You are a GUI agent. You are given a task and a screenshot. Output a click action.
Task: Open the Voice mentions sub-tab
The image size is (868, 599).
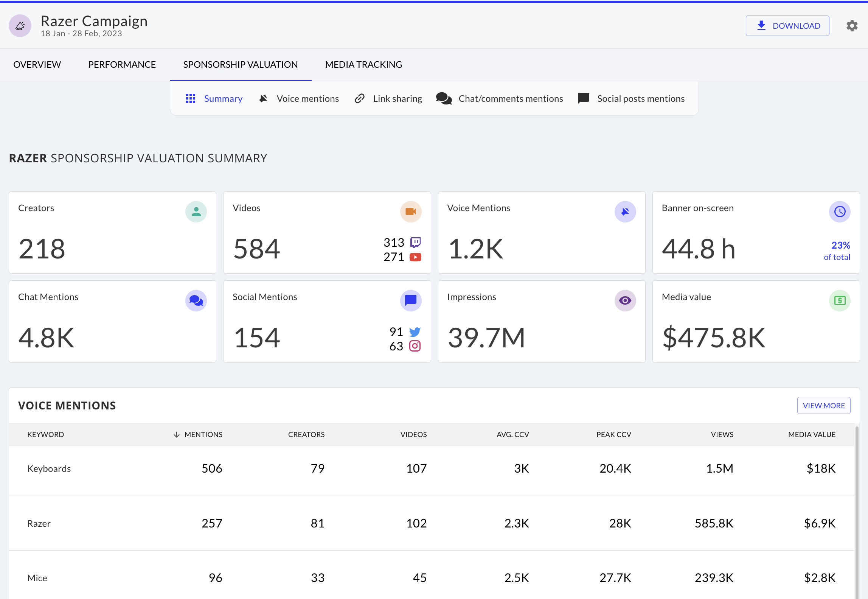[x=299, y=99]
